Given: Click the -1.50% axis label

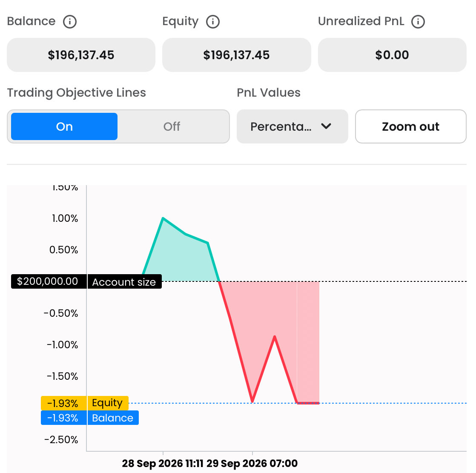Looking at the screenshot, I should pyautogui.click(x=62, y=376).
